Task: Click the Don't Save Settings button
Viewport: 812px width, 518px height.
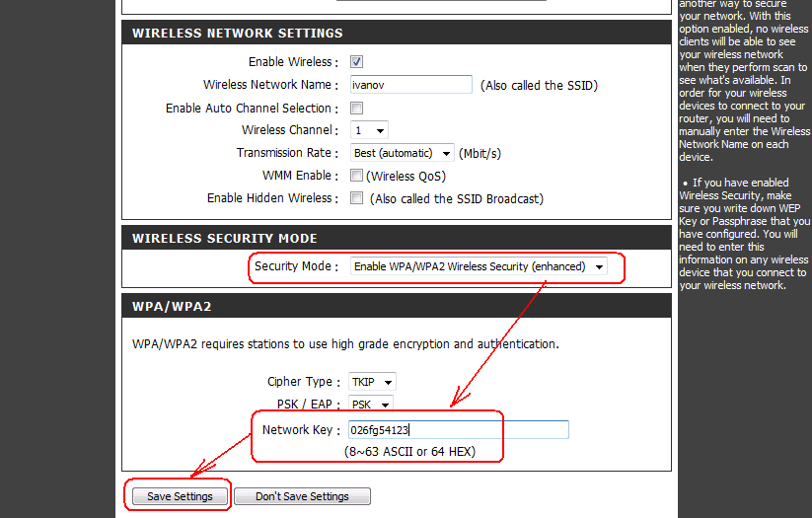Action: pos(302,496)
